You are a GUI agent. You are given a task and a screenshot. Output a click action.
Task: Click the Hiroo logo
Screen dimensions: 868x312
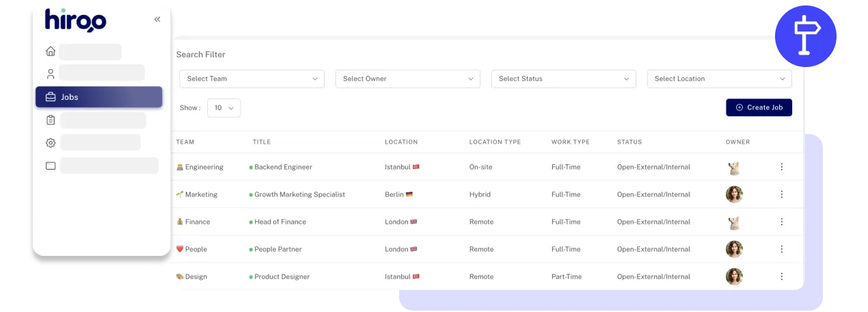[x=76, y=20]
